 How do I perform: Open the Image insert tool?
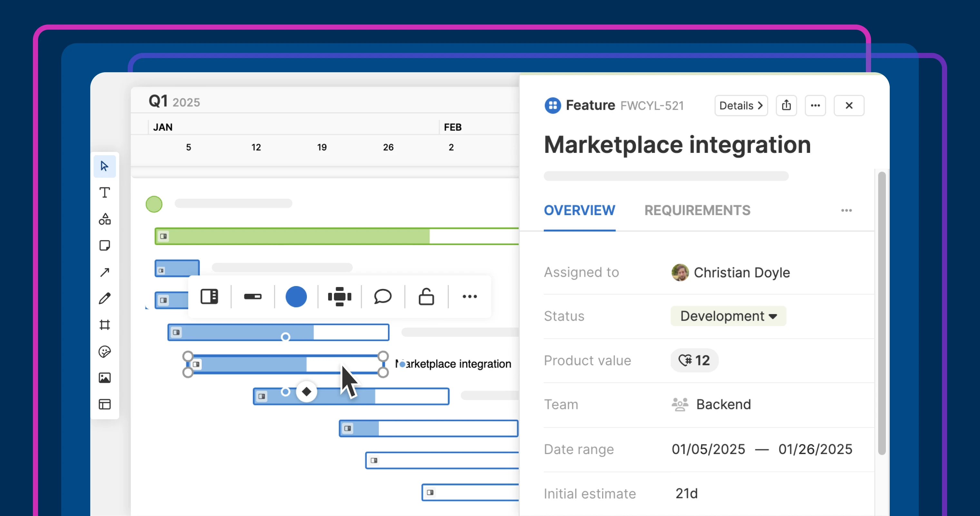[104, 378]
